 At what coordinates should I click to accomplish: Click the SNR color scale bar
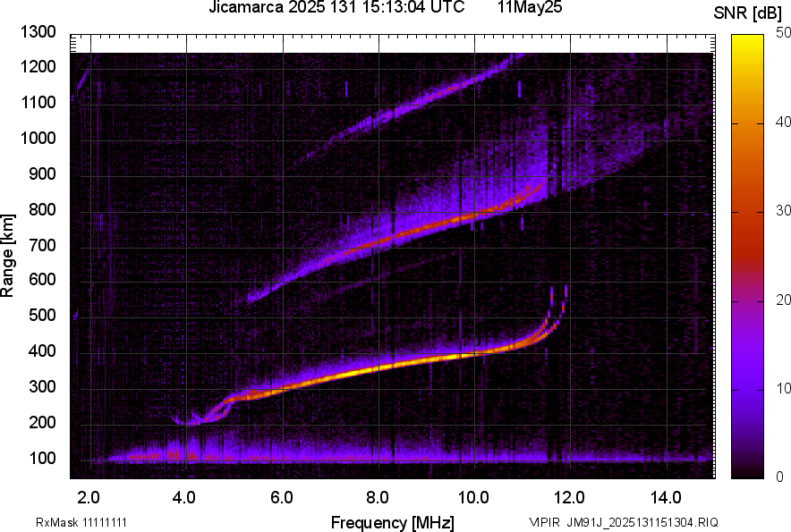pos(747,257)
